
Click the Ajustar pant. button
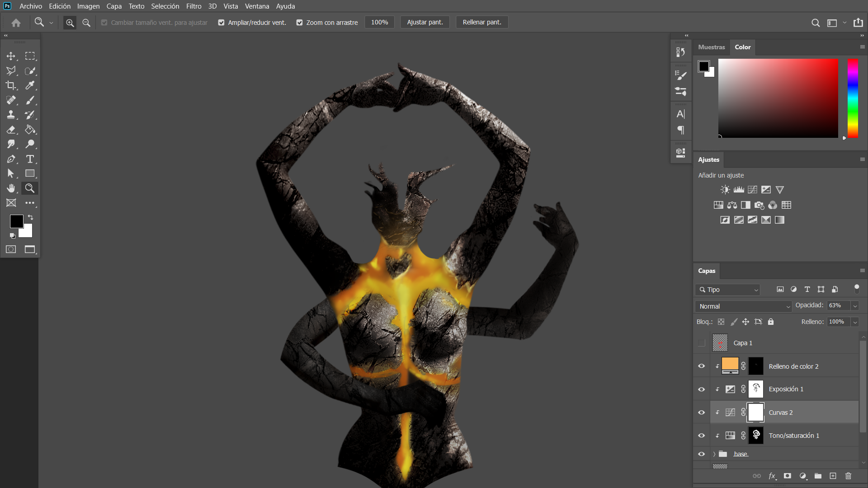click(x=425, y=22)
